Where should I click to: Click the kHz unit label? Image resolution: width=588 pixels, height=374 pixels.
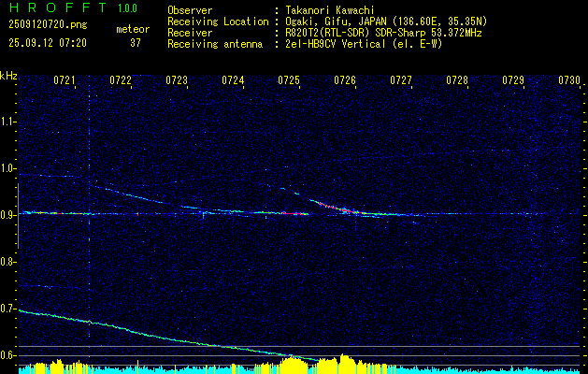(x=9, y=75)
